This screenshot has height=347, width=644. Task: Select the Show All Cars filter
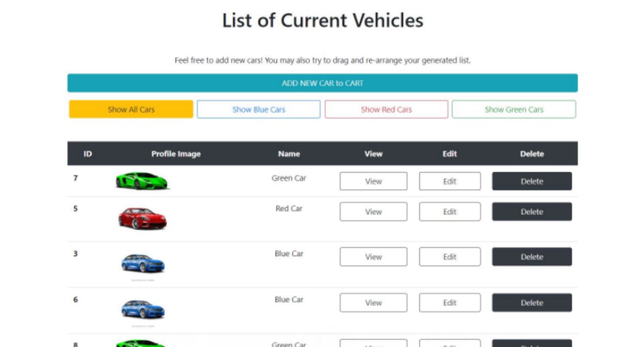(130, 109)
